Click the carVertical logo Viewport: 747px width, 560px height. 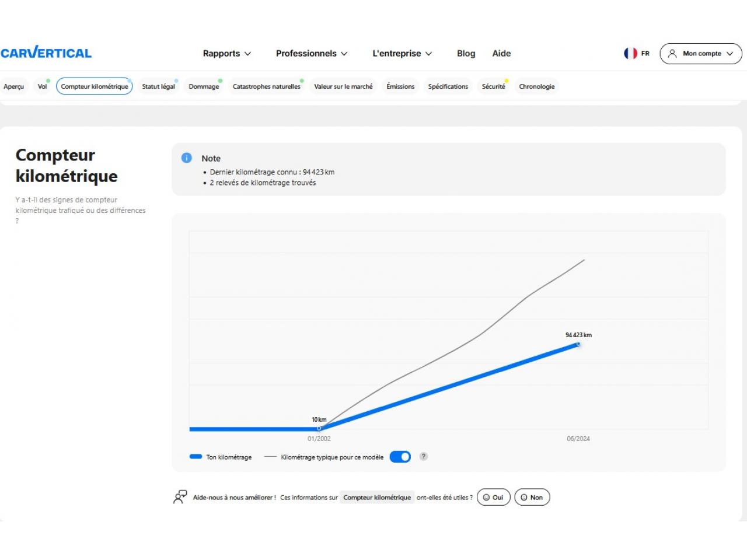(46, 53)
